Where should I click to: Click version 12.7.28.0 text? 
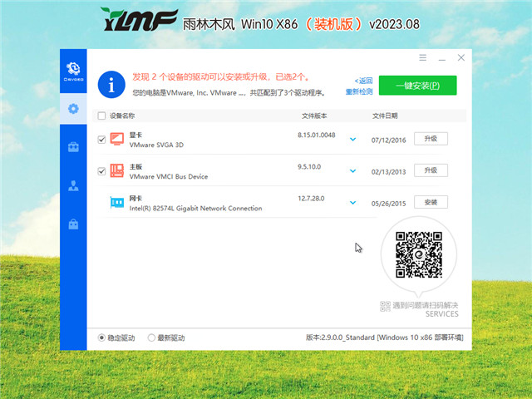[311, 198]
